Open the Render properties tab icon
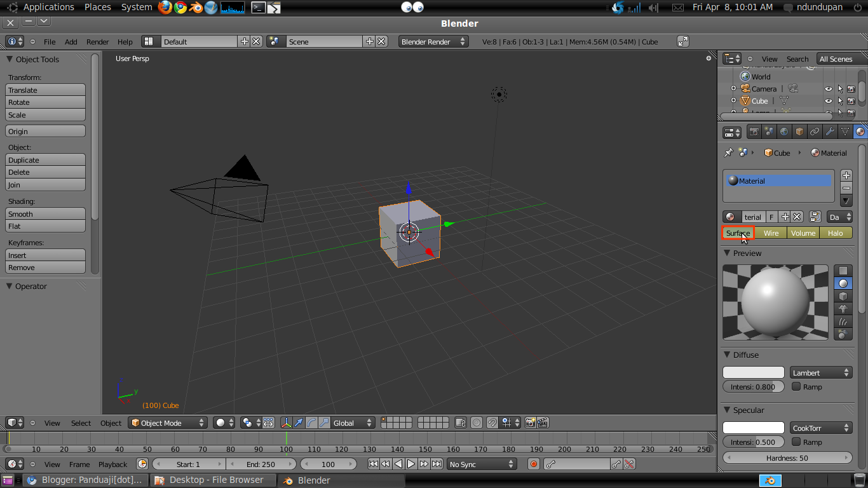The height and width of the screenshot is (488, 868). (754, 132)
